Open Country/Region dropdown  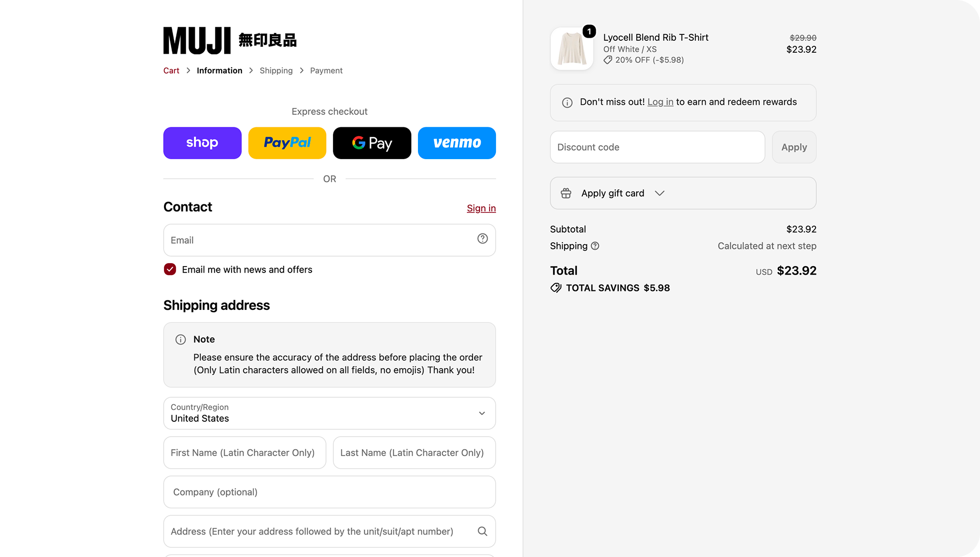point(329,413)
